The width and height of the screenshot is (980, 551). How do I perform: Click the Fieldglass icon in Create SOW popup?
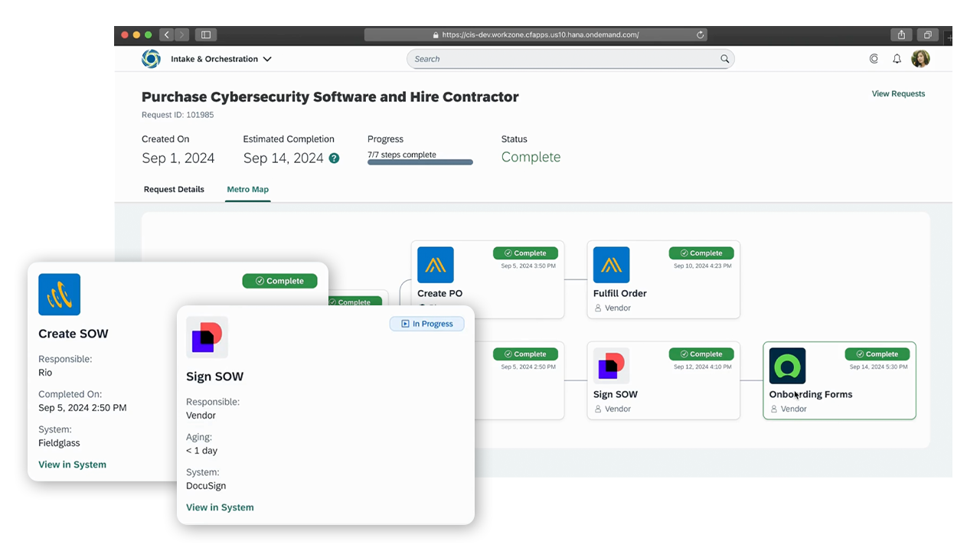[x=60, y=295]
